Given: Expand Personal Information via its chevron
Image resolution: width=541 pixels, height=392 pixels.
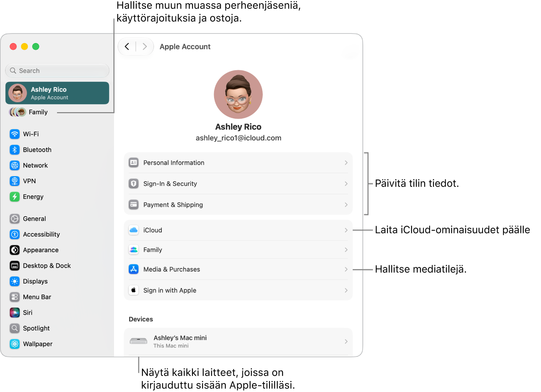Looking at the screenshot, I should 346,163.
